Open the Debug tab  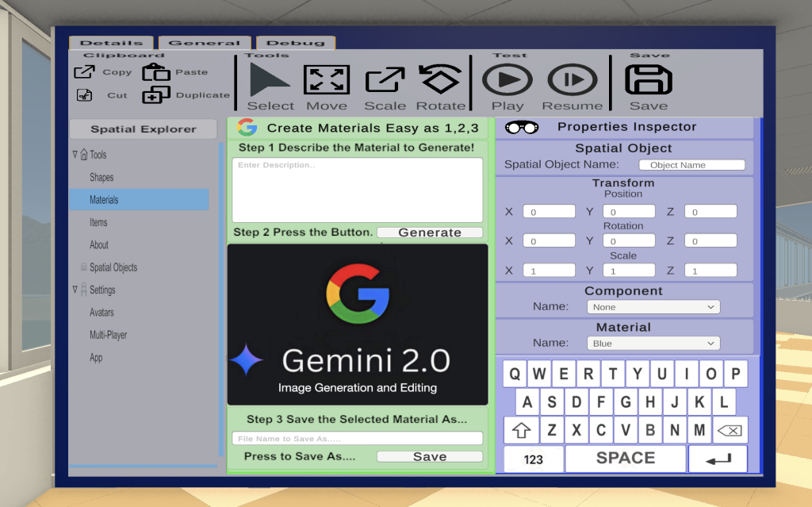tap(296, 43)
